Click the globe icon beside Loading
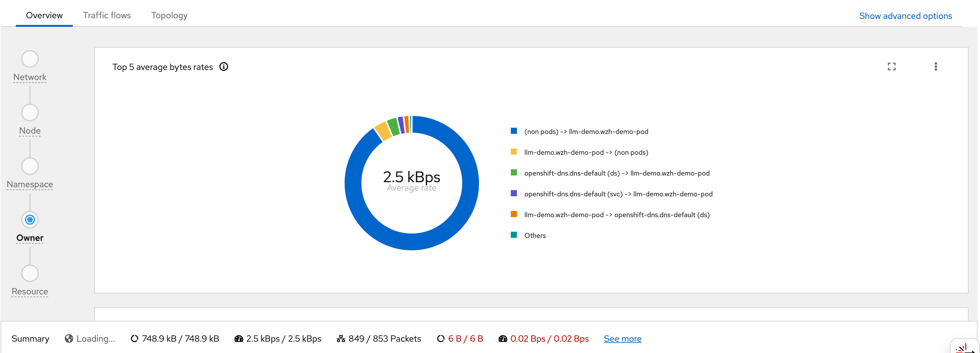Viewport: 980px width, 353px height. point(69,339)
